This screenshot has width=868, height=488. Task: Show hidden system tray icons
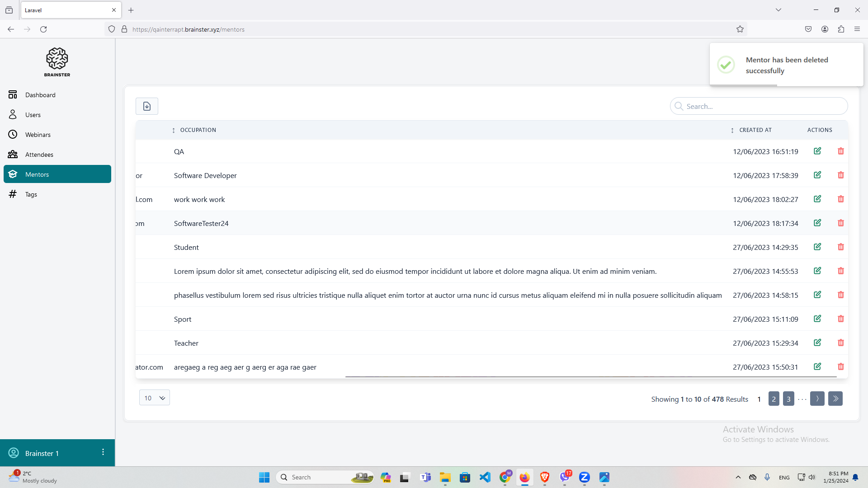[x=738, y=477]
